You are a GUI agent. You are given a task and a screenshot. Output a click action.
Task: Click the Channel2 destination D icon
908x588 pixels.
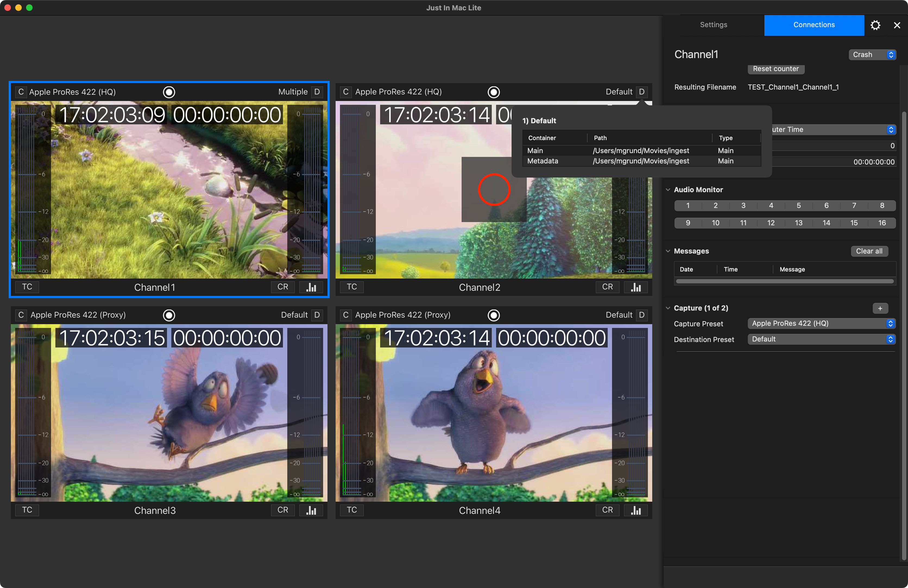pos(642,92)
